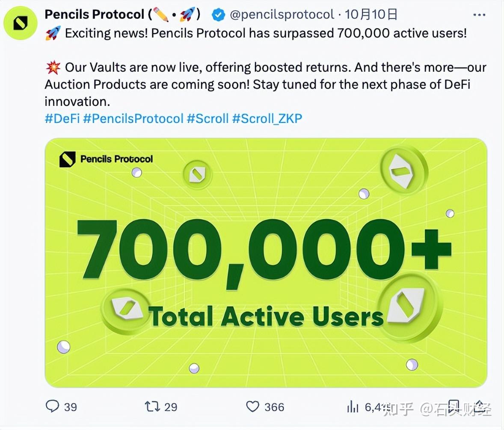This screenshot has width=504, height=430.
Task: Click the retweet arrows icon
Action: (153, 407)
